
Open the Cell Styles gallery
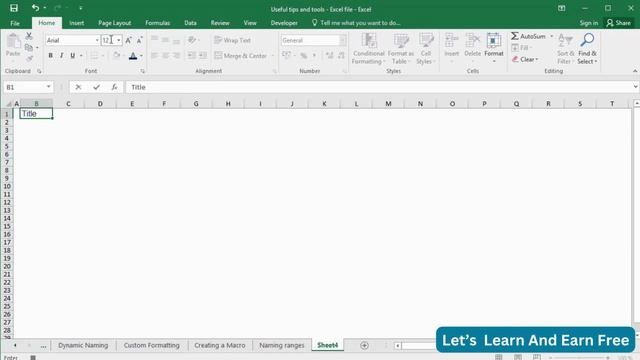[426, 49]
